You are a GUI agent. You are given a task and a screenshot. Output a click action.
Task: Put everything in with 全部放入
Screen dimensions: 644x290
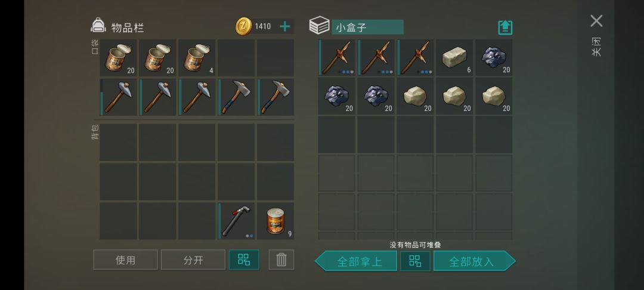475,261
